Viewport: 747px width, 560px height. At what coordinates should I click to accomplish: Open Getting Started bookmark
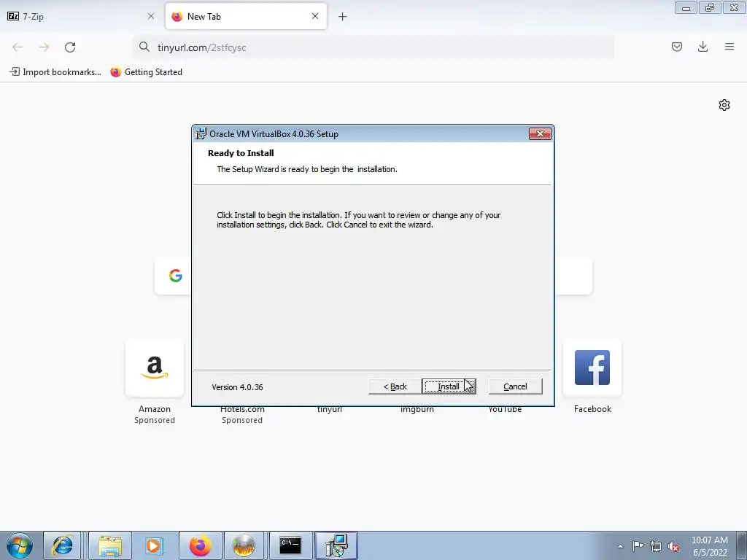(146, 72)
